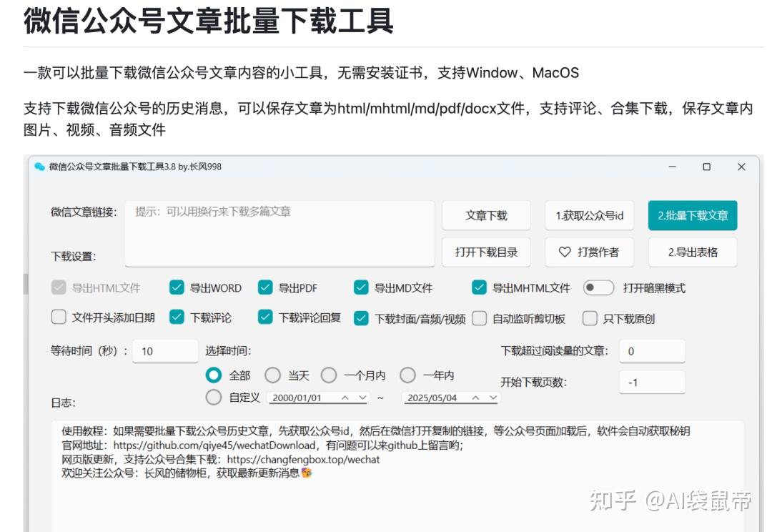Click the 等待时间（秒） input field
Viewport: 772px width, 532px height.
(x=165, y=351)
